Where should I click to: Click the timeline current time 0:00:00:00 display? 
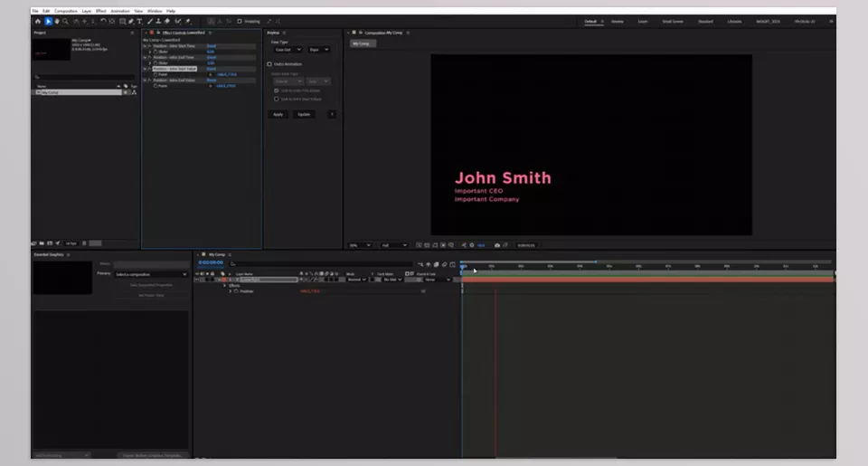click(211, 262)
